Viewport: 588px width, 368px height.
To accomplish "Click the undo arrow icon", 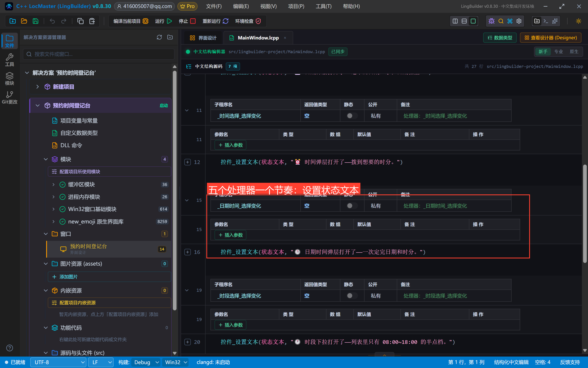I will point(52,21).
